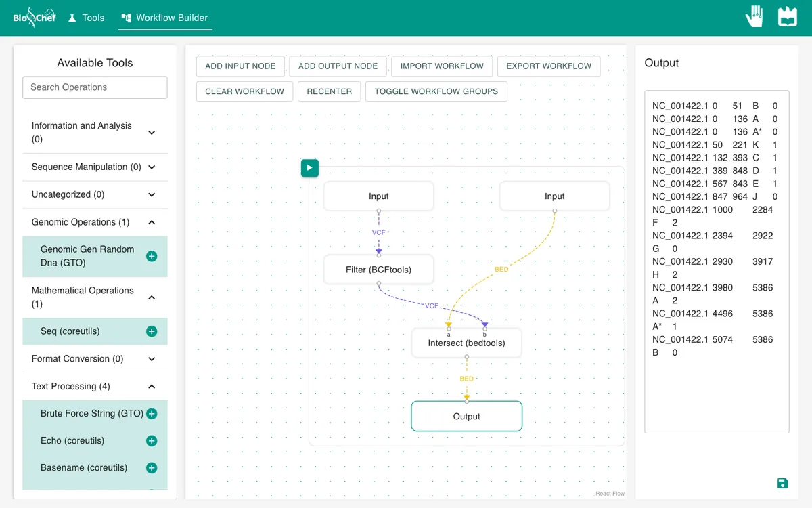The height and width of the screenshot is (508, 812).
Task: Click the BioChef logo
Action: click(x=35, y=18)
